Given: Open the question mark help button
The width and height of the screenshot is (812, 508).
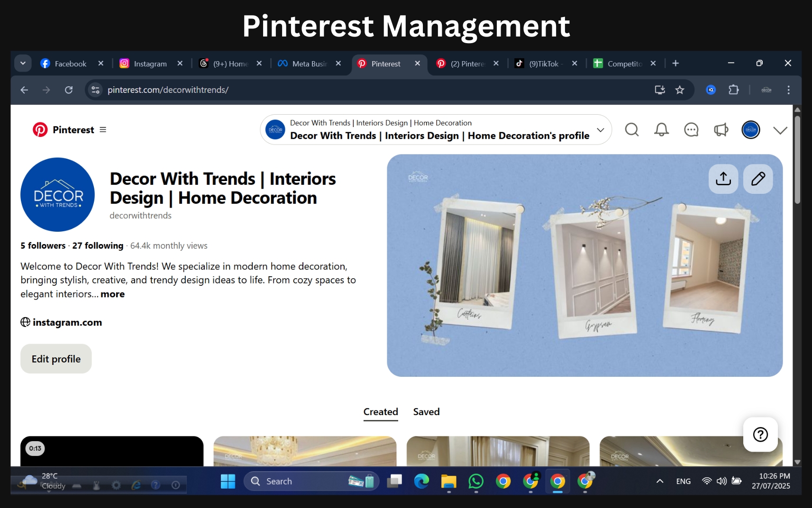Looking at the screenshot, I should point(760,434).
